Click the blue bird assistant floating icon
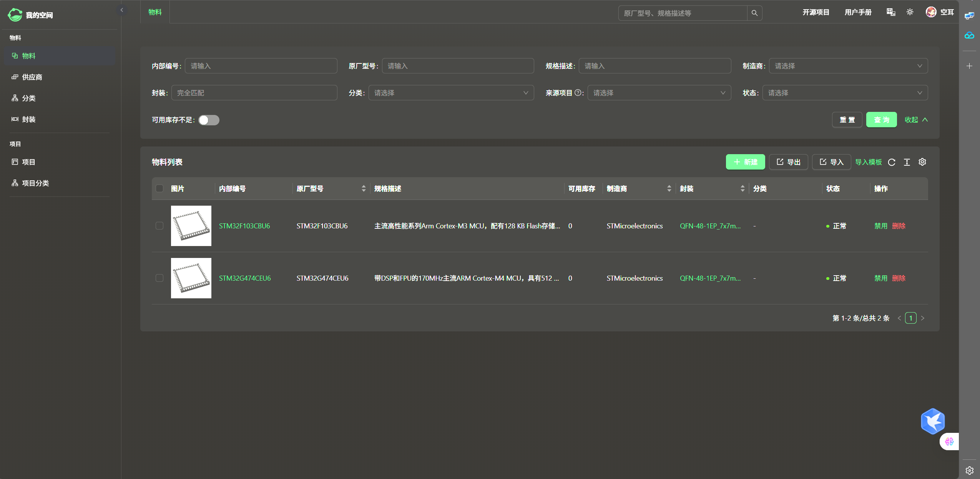The height and width of the screenshot is (479, 980). coord(933,421)
